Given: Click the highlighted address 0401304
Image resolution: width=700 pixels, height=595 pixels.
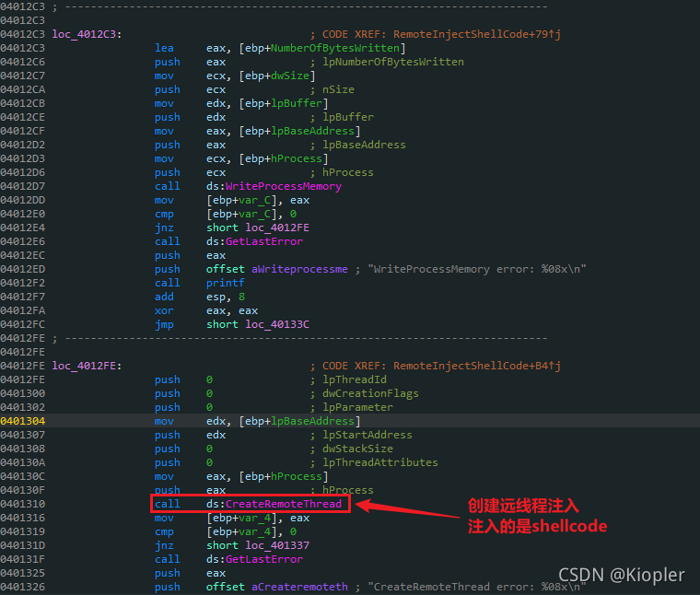Looking at the screenshot, I should [23, 421].
